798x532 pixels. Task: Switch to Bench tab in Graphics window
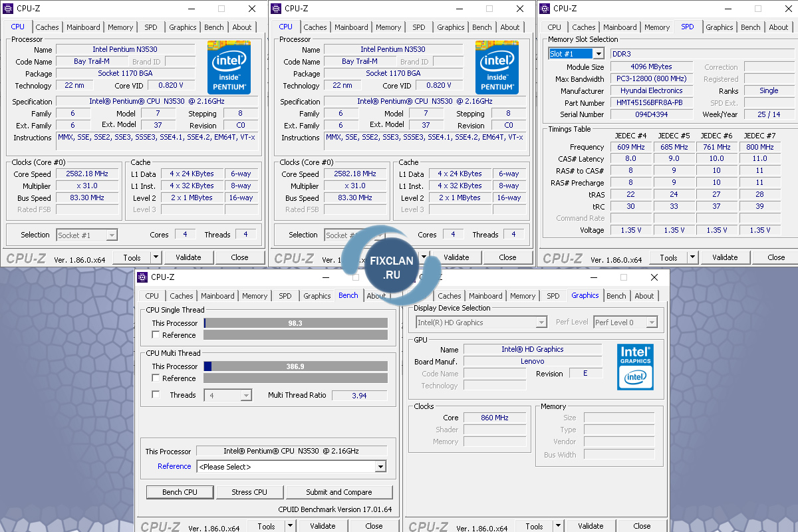point(616,296)
